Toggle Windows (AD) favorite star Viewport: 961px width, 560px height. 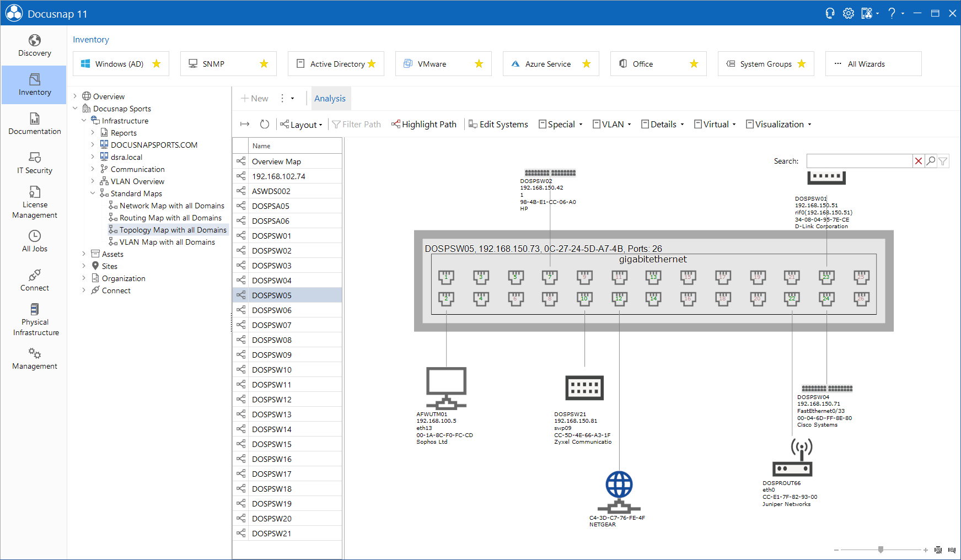157,64
